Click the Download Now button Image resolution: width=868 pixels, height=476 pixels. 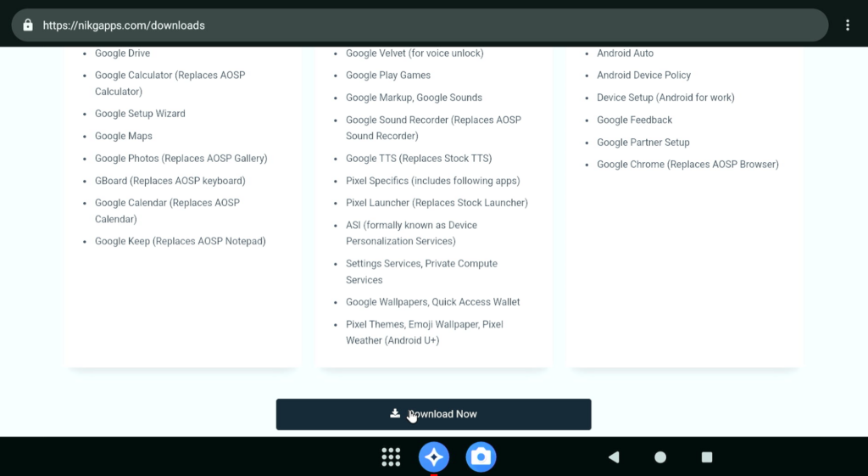pos(433,414)
